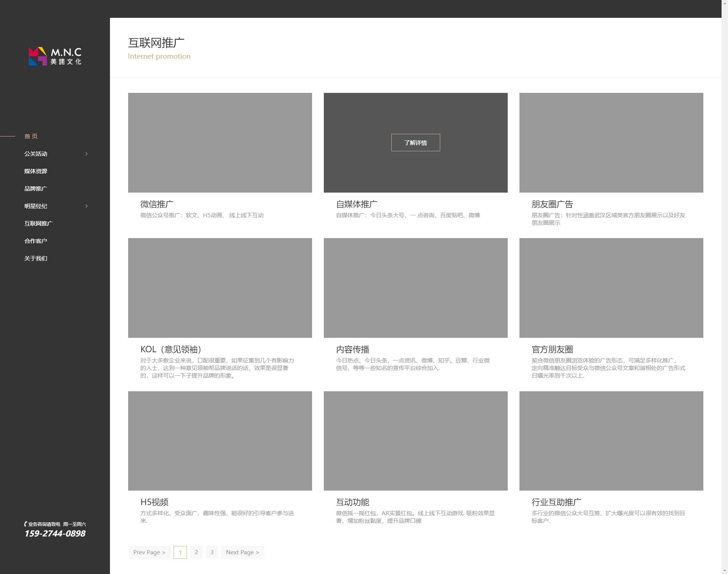Open the 微信推广 thumbnail image

pyautogui.click(x=220, y=143)
